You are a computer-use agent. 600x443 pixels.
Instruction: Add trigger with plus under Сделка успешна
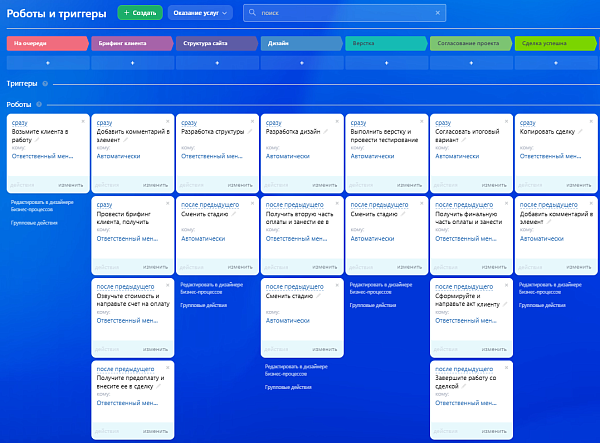tap(556, 63)
